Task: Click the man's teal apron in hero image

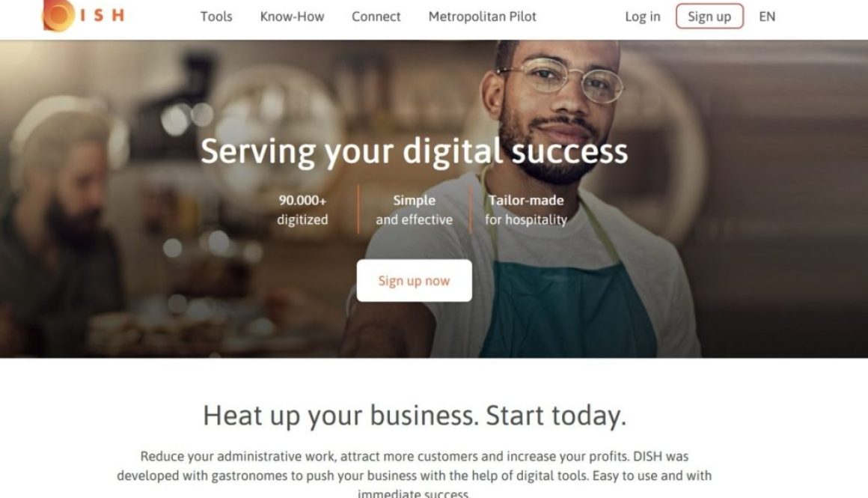Action: (567, 310)
